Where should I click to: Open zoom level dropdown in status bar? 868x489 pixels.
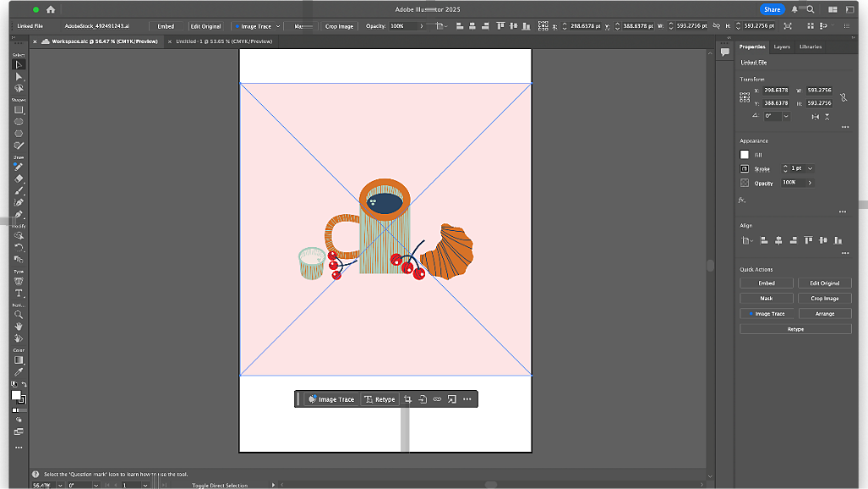[x=60, y=485]
